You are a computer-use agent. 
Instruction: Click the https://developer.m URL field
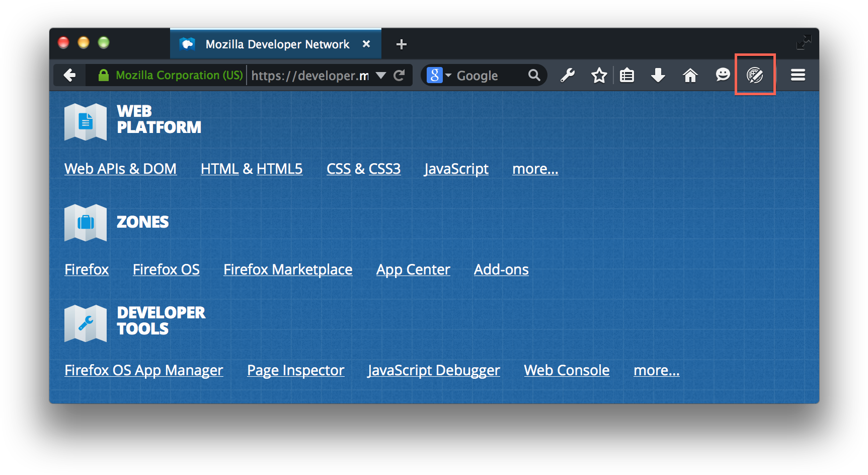coord(310,76)
